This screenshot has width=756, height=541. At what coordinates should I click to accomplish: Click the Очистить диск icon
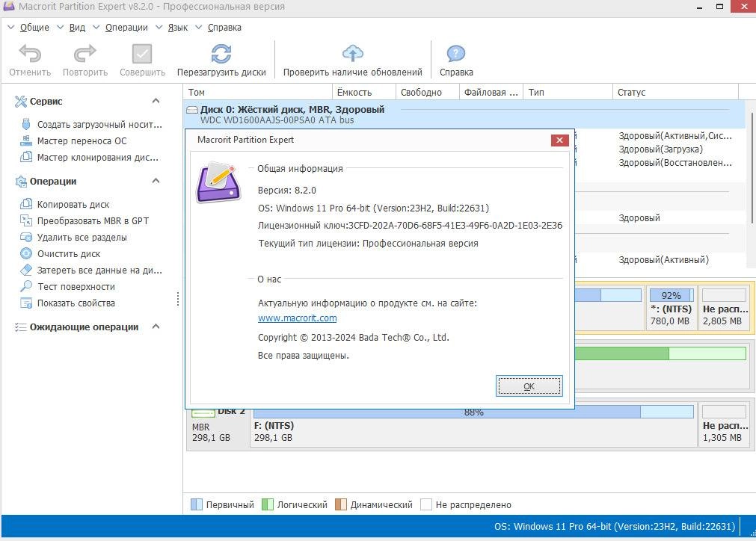[x=26, y=253]
